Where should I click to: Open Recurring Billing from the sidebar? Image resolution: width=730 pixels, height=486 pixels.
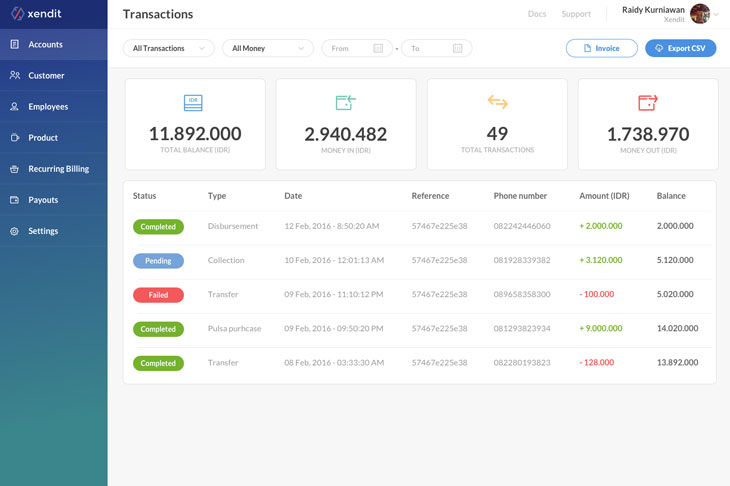pos(58,169)
